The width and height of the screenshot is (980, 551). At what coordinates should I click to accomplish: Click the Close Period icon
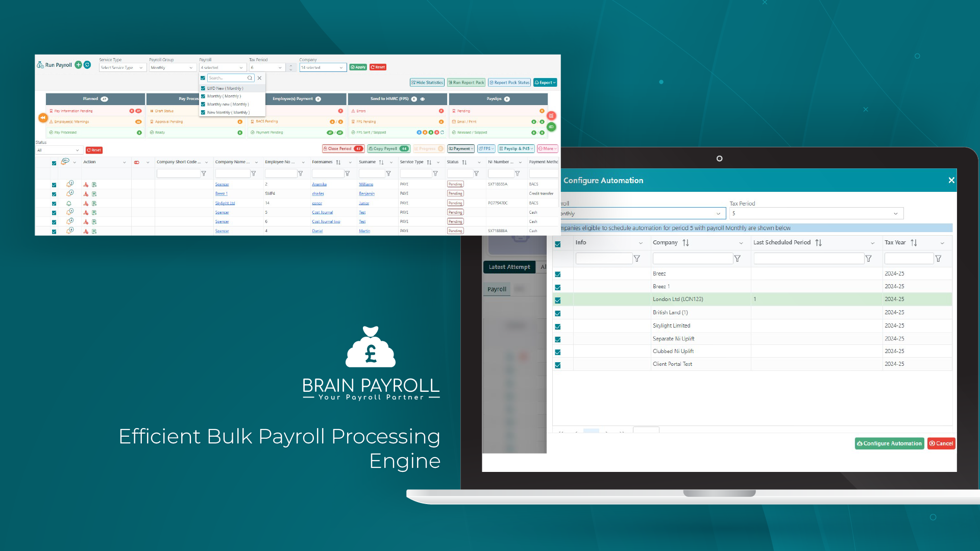tap(336, 148)
